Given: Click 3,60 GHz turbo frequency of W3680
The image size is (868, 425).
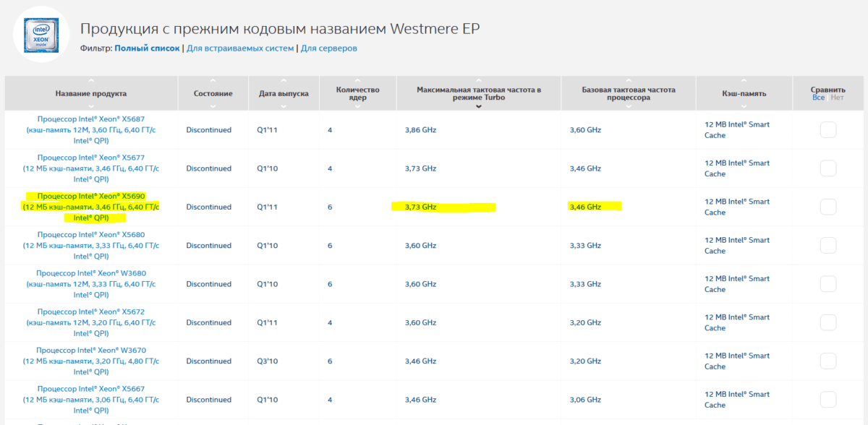Looking at the screenshot, I should 420,284.
